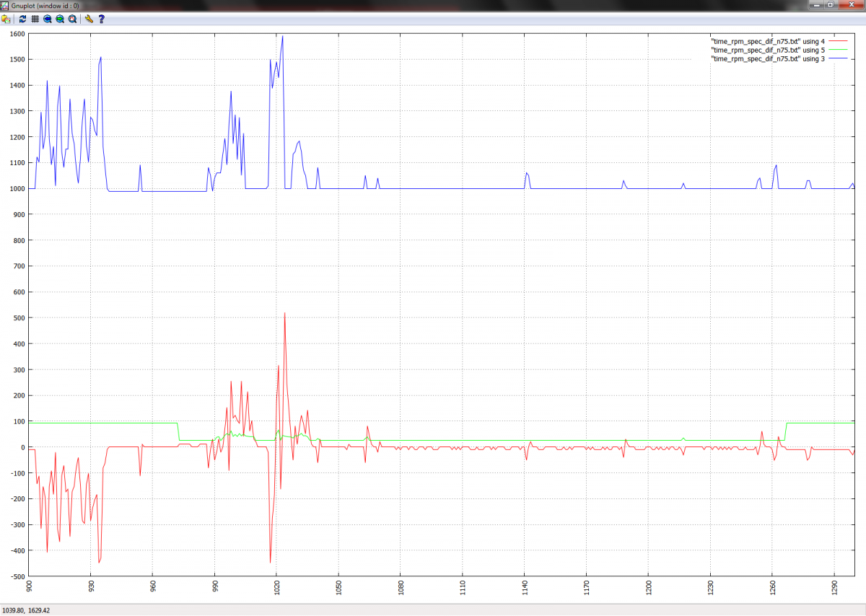Screen dimensions: 866x616
Task: Click the Replot refresh icon
Action: pyautogui.click(x=22, y=19)
